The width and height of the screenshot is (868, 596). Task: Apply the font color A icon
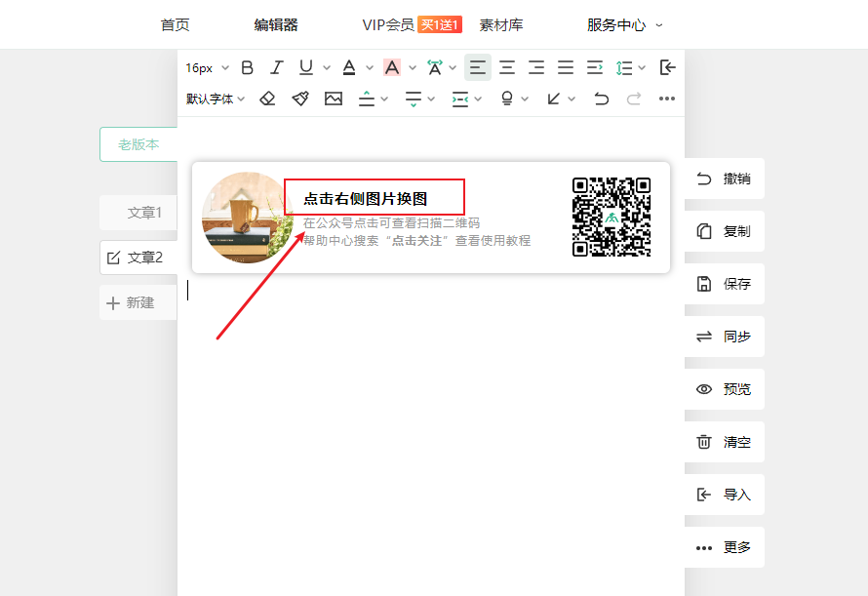point(349,67)
